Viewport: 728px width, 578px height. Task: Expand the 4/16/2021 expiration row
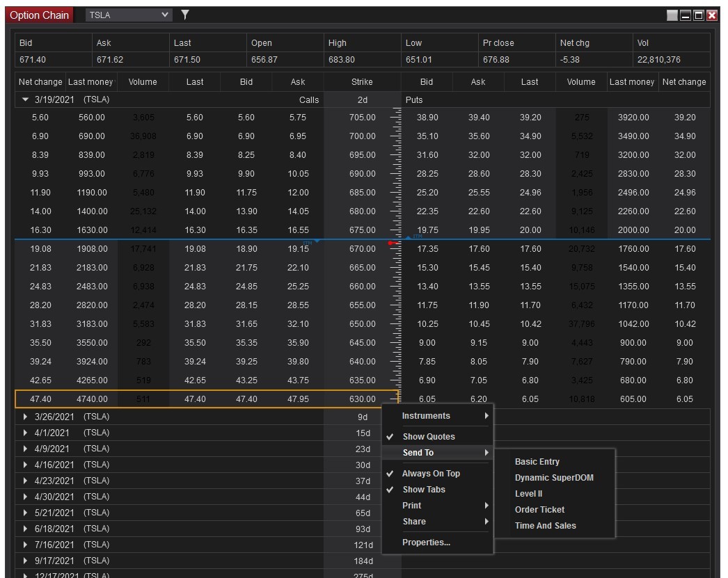click(26, 465)
